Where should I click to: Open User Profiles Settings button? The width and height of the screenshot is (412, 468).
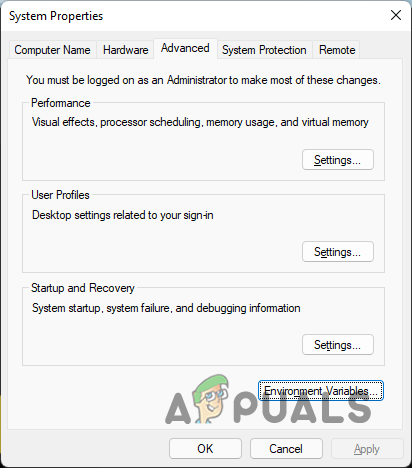coord(338,252)
